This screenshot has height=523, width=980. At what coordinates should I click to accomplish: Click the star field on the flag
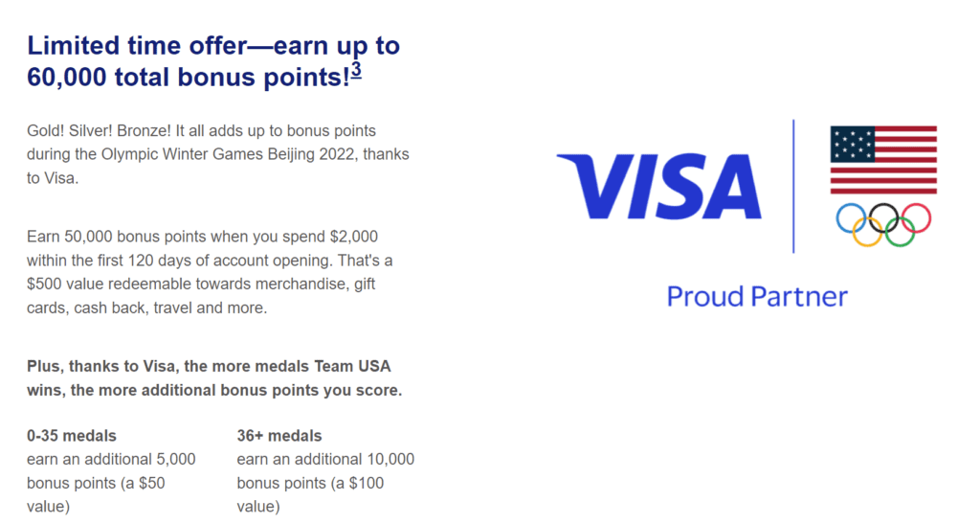coord(853,145)
